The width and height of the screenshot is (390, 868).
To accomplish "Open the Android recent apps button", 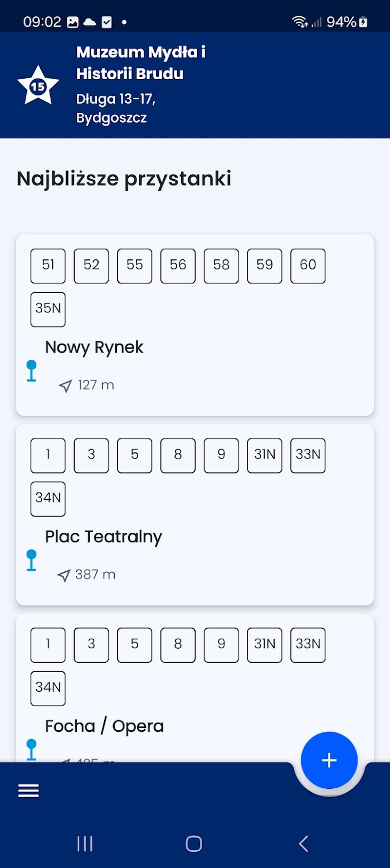I will point(85,843).
